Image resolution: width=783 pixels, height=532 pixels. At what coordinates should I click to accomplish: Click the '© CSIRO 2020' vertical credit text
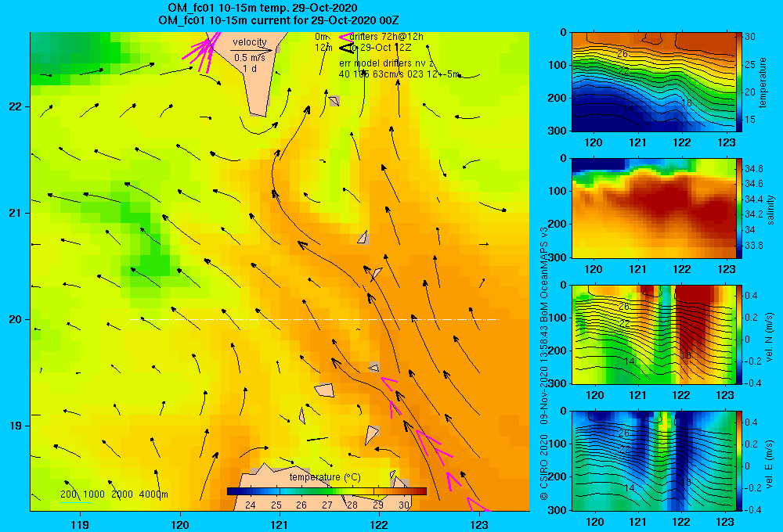point(544,467)
